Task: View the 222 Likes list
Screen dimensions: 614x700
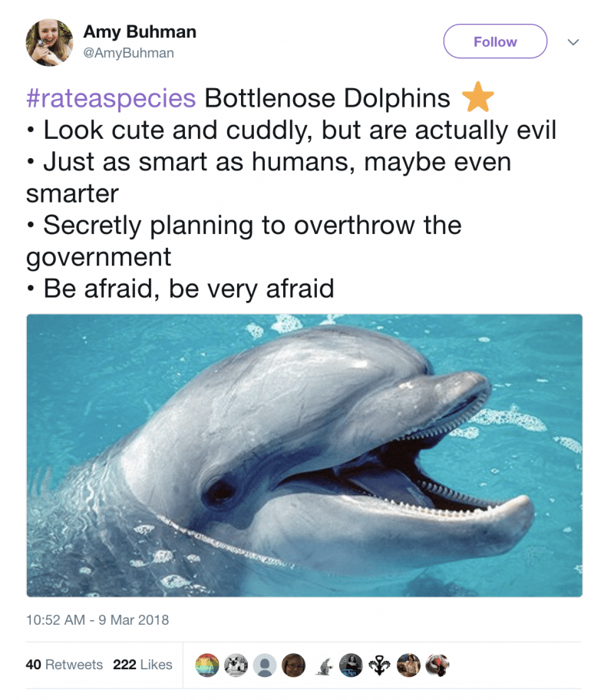Action: [x=143, y=665]
